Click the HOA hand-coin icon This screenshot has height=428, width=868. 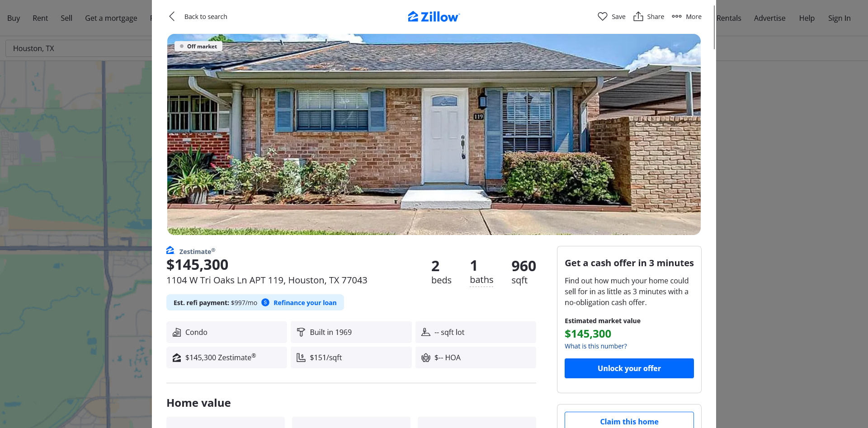tap(426, 357)
